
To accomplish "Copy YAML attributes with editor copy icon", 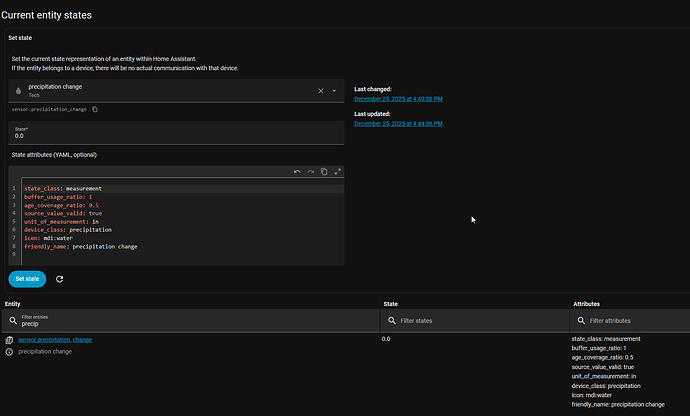I will coord(324,172).
